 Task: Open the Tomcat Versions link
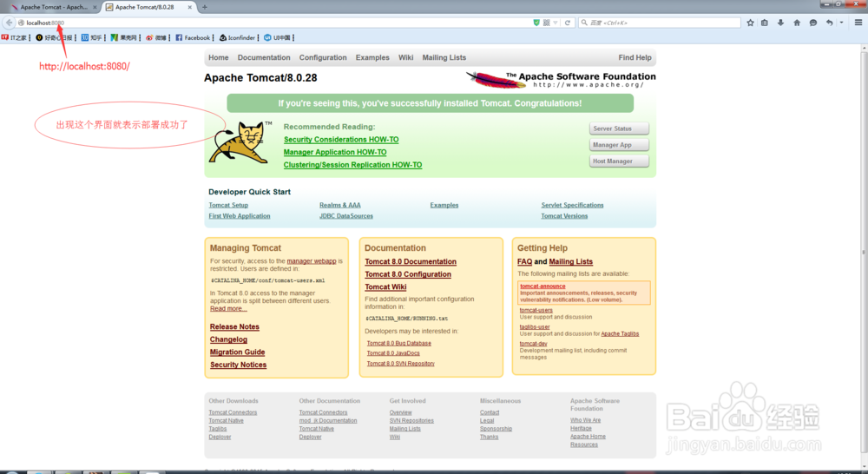(x=564, y=216)
